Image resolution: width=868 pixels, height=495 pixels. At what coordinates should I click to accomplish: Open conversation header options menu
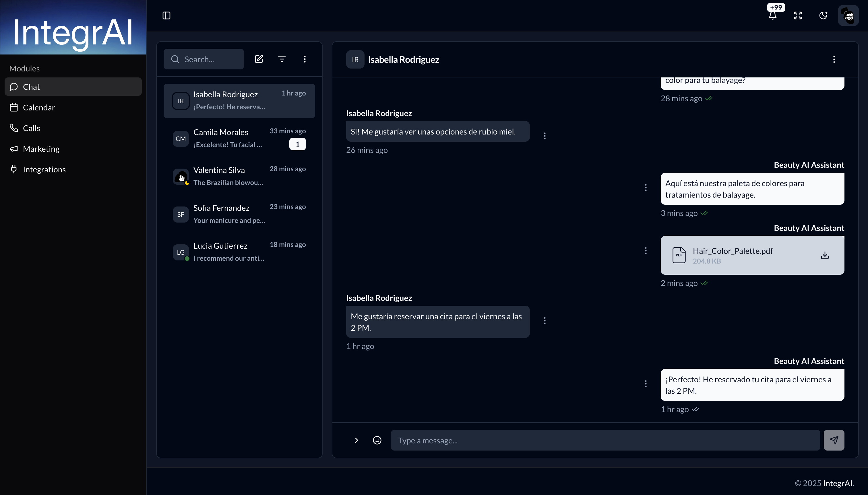834,59
